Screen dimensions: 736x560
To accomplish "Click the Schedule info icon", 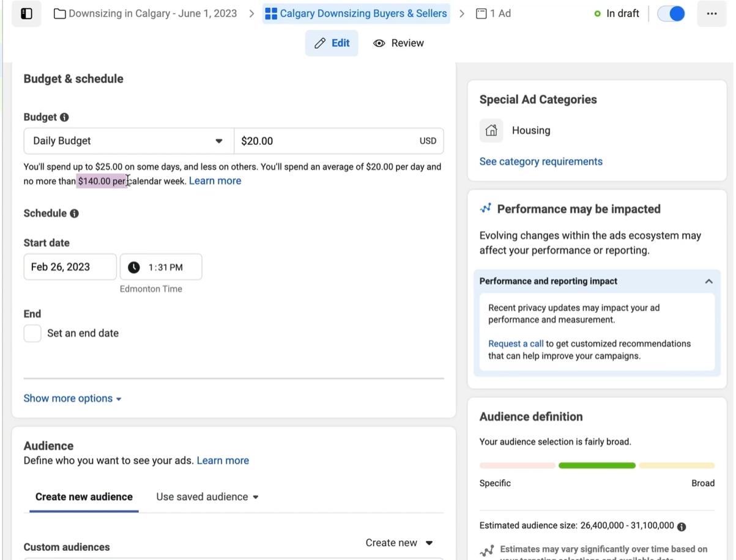I will click(x=74, y=213).
